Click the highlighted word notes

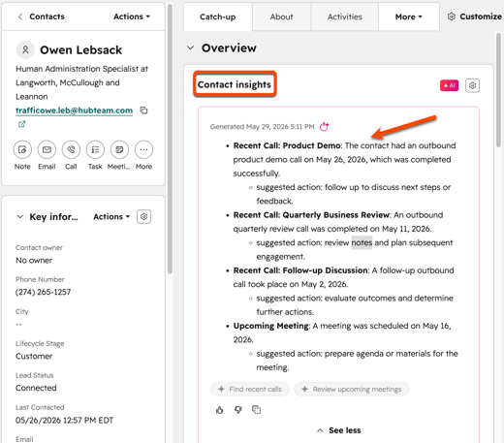point(362,242)
